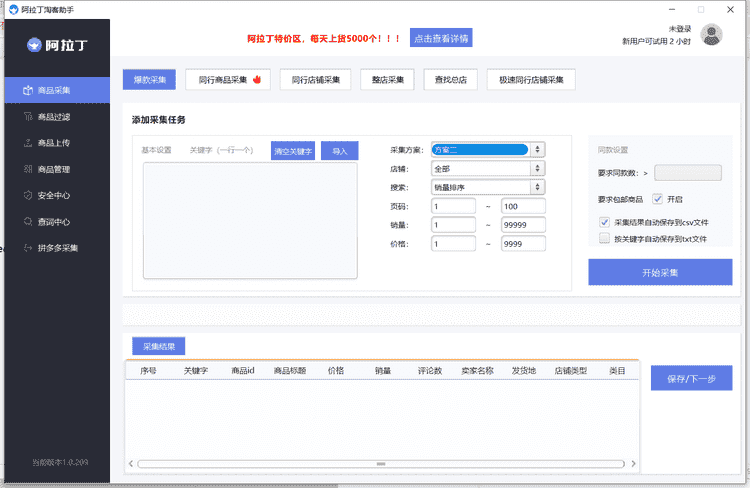Open the 搜索 dropdown showing 销量排序

coord(488,187)
